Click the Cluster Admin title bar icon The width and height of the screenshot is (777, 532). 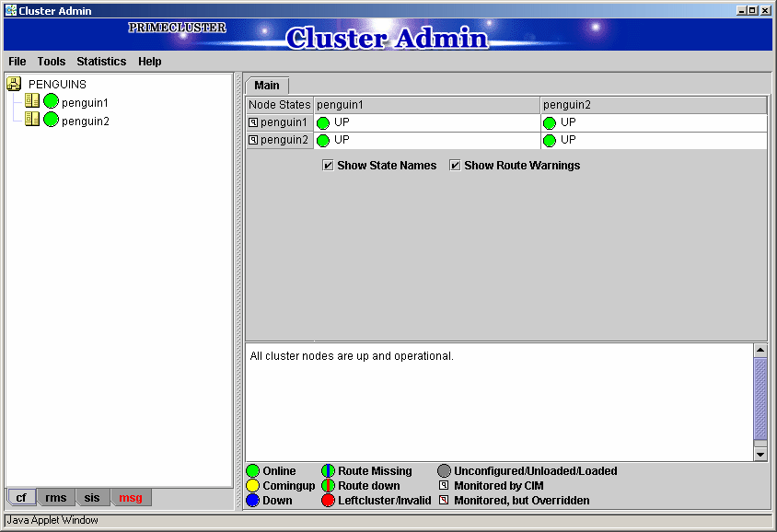tap(11, 10)
